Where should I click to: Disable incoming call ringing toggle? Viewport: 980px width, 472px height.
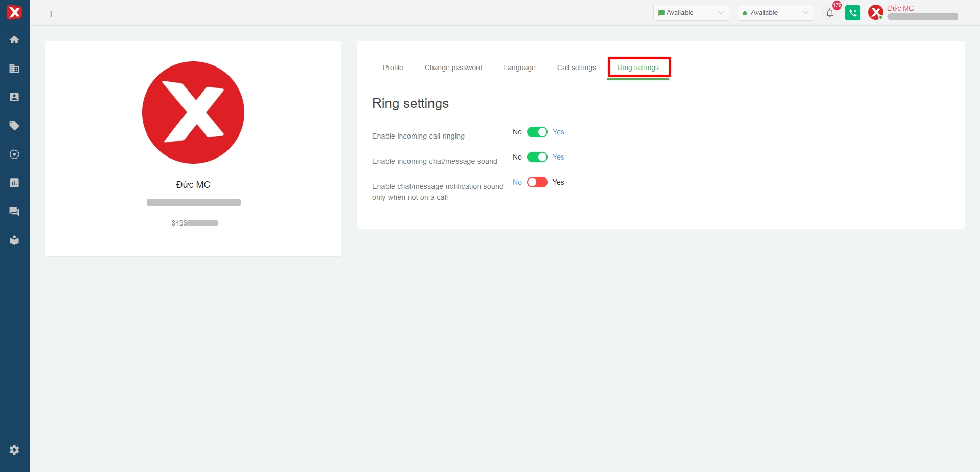tap(537, 132)
